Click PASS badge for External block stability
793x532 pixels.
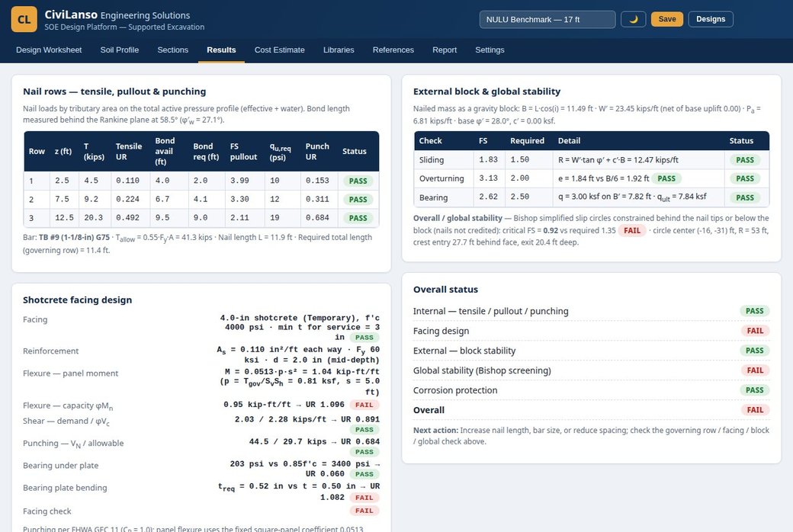tap(755, 351)
